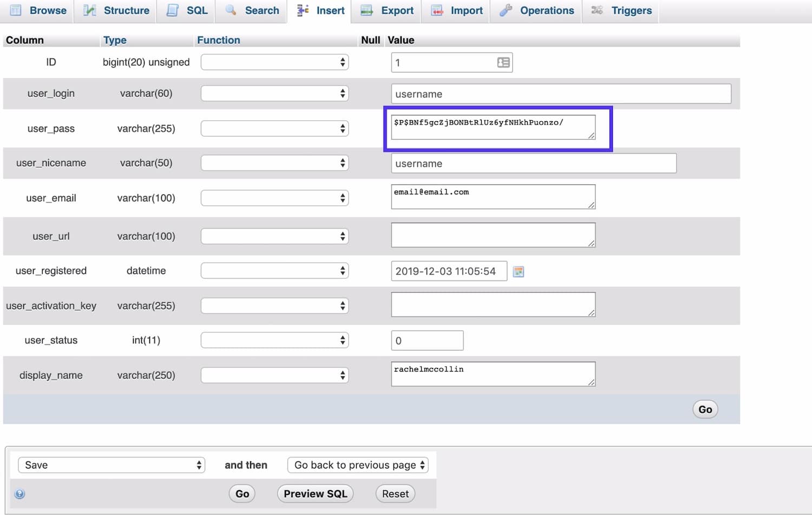This screenshot has width=812, height=515.
Task: Open the Save action dropdown
Action: click(x=111, y=465)
